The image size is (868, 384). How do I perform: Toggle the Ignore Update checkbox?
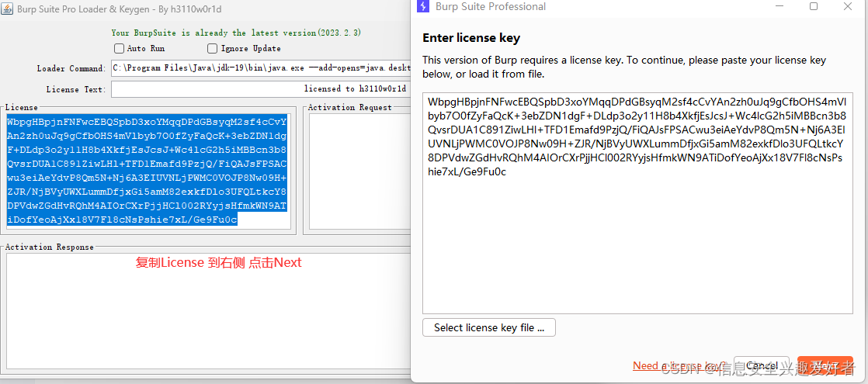[x=212, y=48]
